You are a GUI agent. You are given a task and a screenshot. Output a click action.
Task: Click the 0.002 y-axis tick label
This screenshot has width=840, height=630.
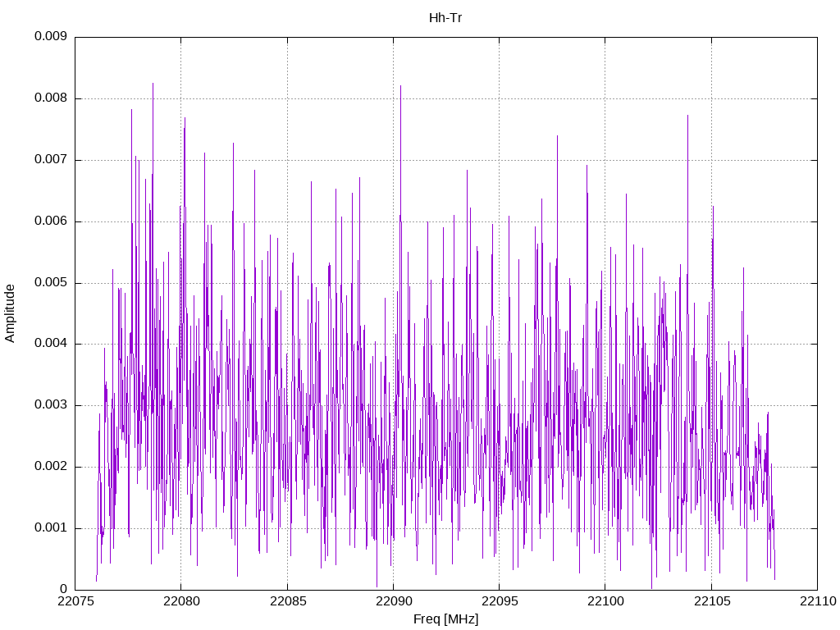coord(51,467)
